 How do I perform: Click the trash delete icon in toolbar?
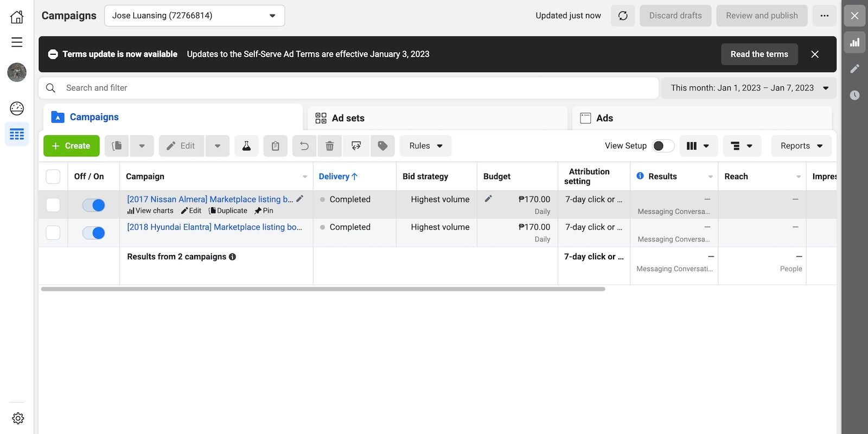329,146
